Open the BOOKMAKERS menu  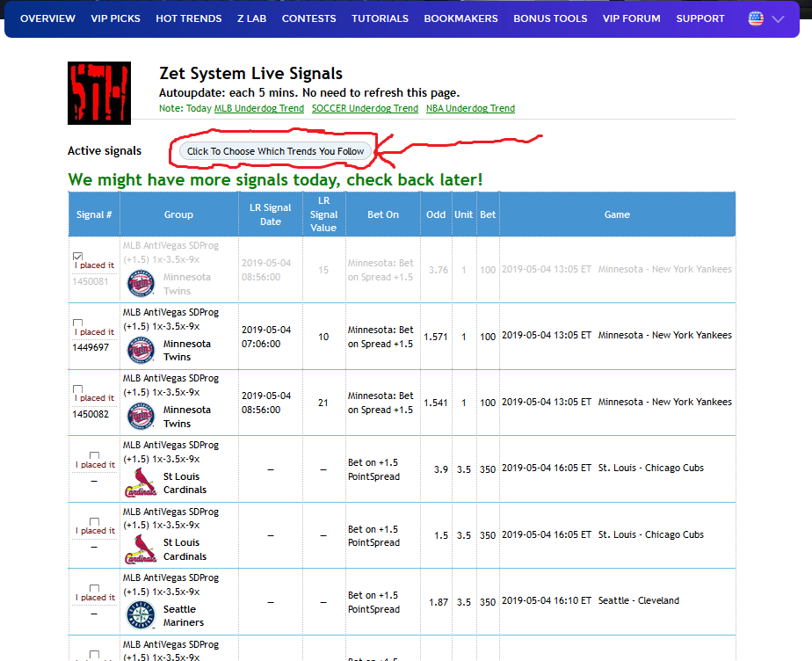click(x=460, y=18)
